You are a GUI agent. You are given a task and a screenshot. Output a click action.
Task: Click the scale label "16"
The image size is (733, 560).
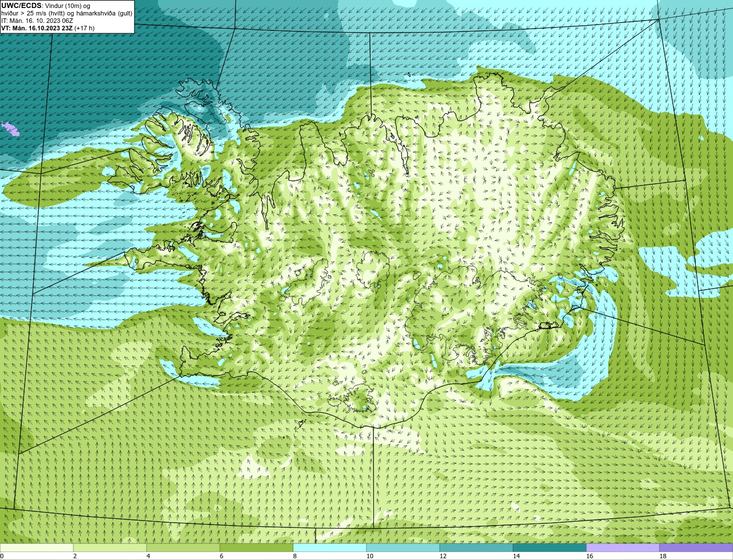point(590,556)
